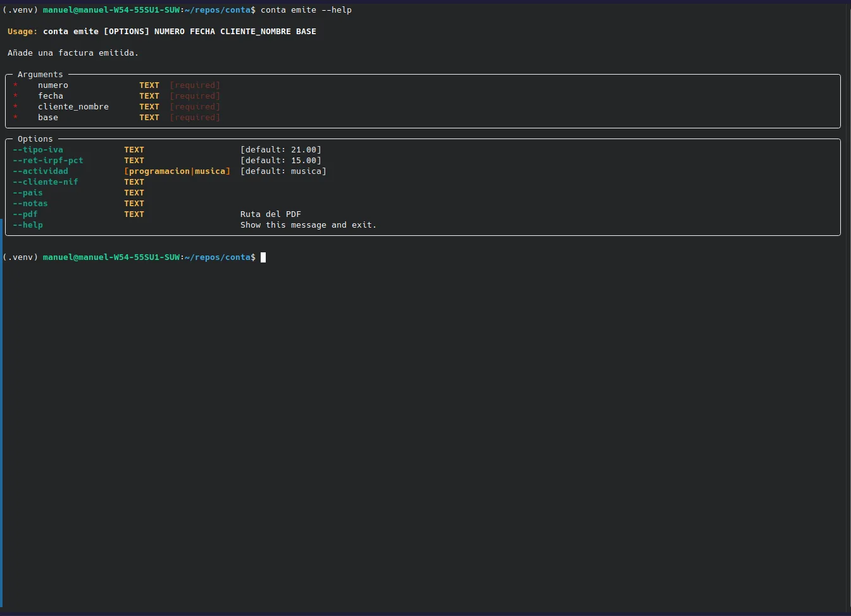Click the --notas option label
This screenshot has width=851, height=616.
pyautogui.click(x=30, y=203)
